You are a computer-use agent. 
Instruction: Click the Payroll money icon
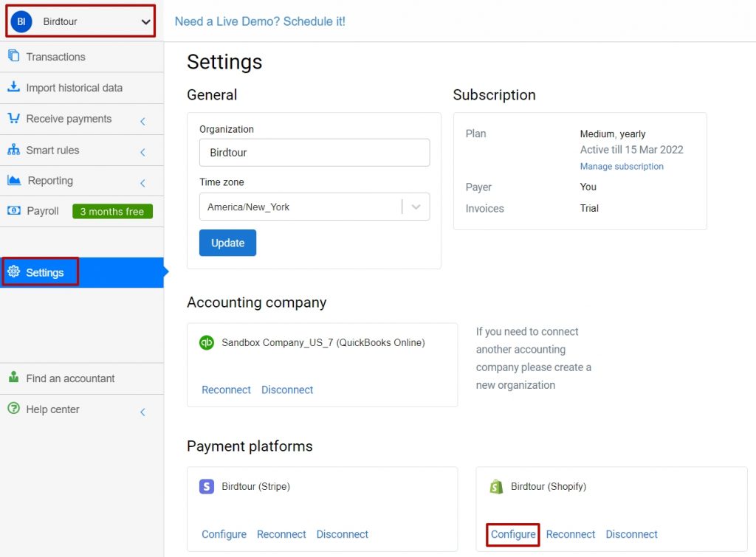point(13,210)
